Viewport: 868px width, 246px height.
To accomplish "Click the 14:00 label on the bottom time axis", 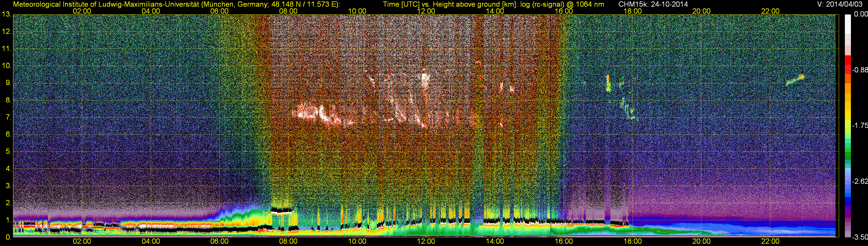I will pos(495,241).
